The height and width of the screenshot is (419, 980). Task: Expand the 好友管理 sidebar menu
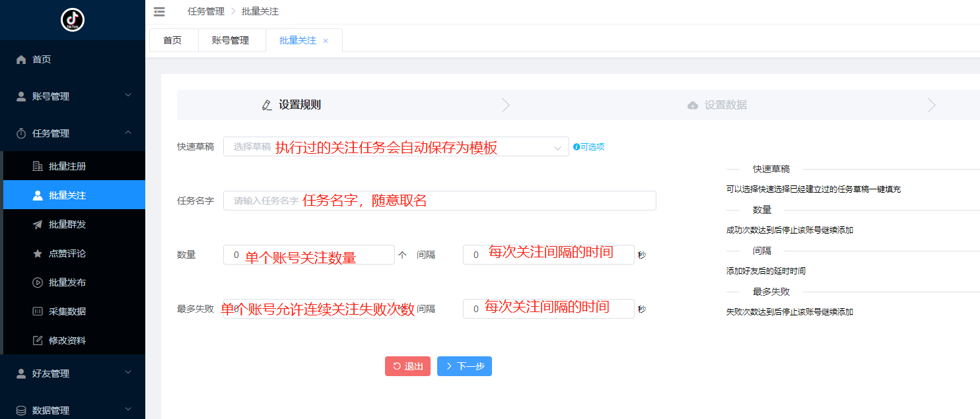tap(73, 373)
